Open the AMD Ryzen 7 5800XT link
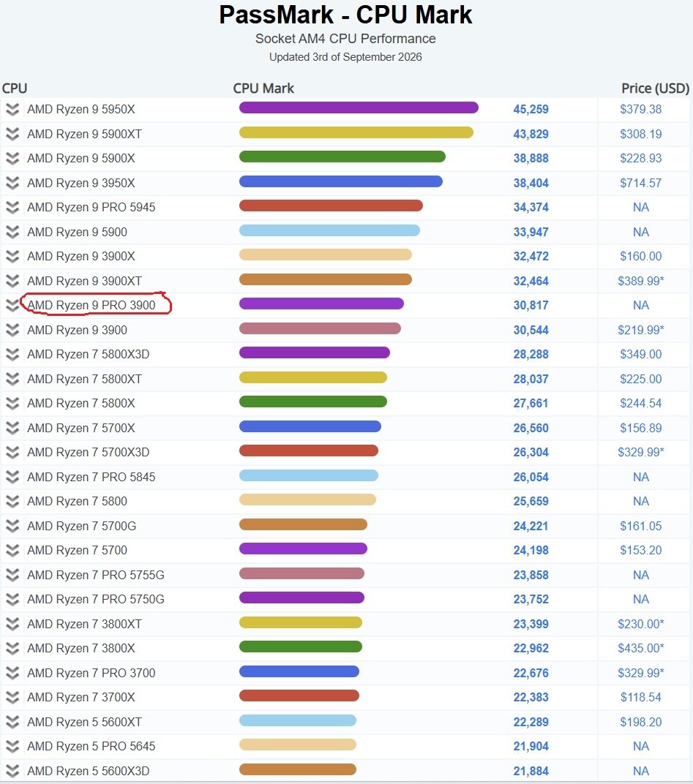 [x=85, y=379]
